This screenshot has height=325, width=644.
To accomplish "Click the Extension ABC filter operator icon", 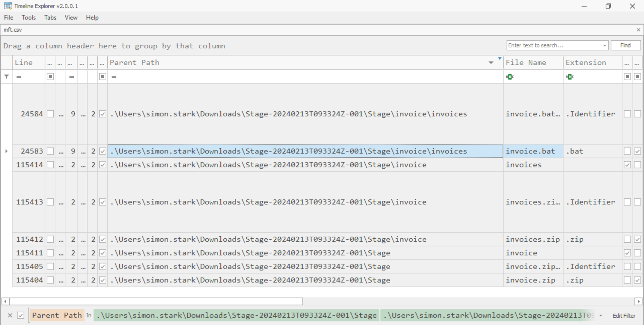I will 570,77.
